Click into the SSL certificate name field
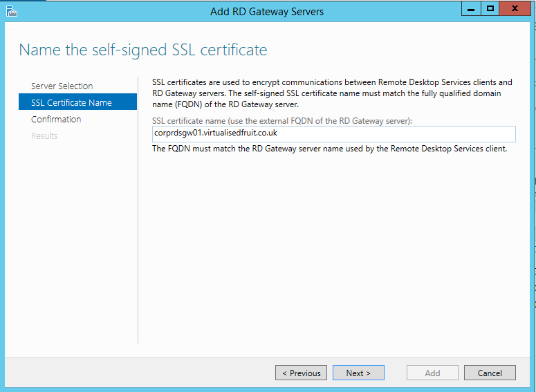The width and height of the screenshot is (536, 392). point(333,133)
